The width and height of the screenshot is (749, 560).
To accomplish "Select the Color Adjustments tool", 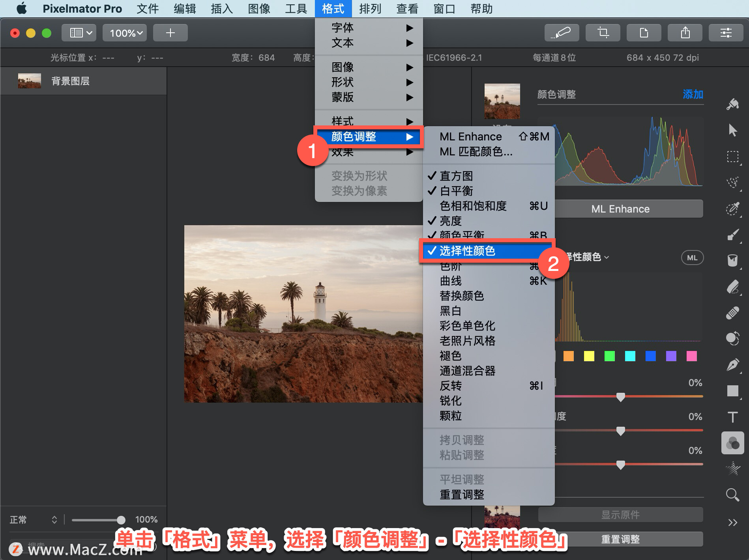I will (733, 443).
